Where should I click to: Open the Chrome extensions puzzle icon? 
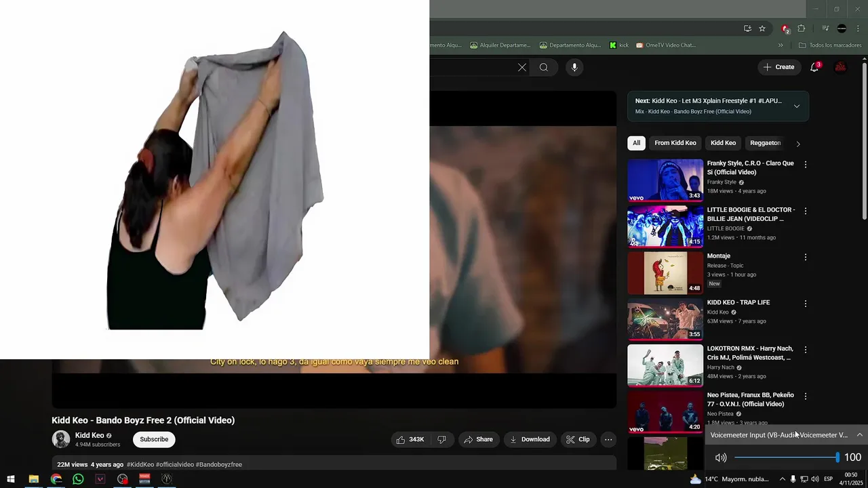pos(802,28)
